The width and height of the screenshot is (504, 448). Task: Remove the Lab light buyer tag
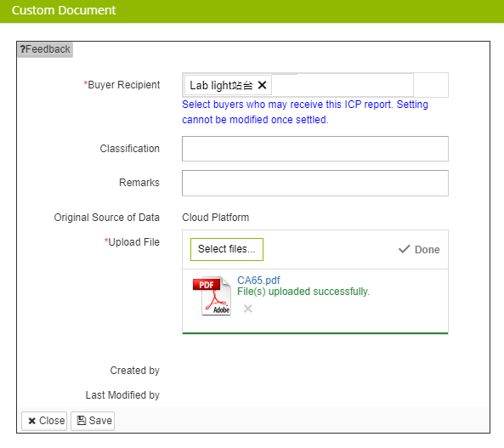pos(262,85)
